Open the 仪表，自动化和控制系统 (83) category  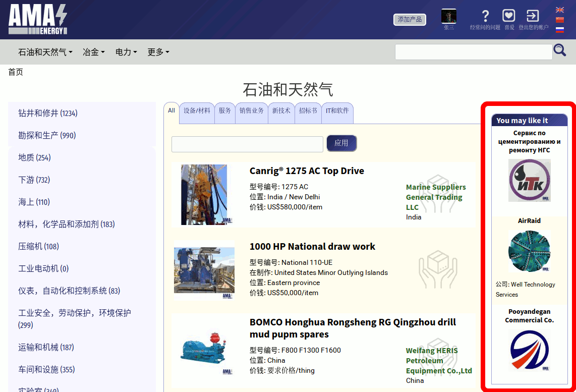pos(69,291)
